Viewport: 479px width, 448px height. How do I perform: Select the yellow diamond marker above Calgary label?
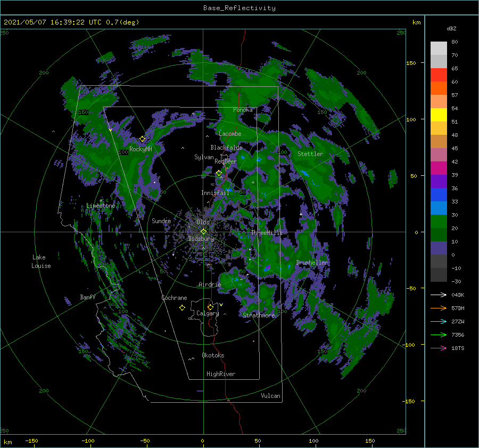210,307
